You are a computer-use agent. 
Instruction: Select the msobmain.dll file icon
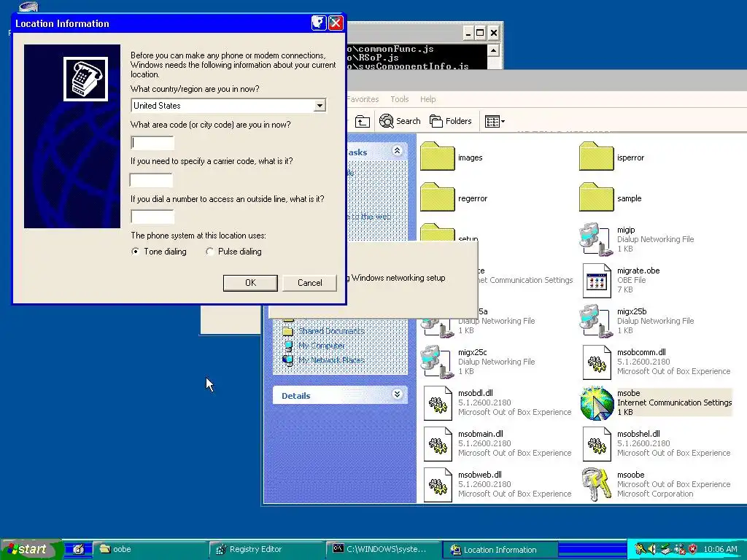click(x=438, y=444)
